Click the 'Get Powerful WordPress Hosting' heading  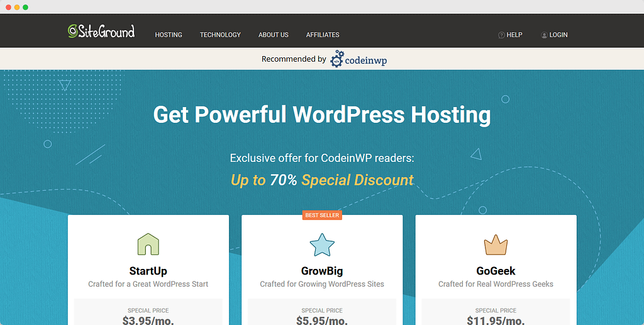(322, 115)
